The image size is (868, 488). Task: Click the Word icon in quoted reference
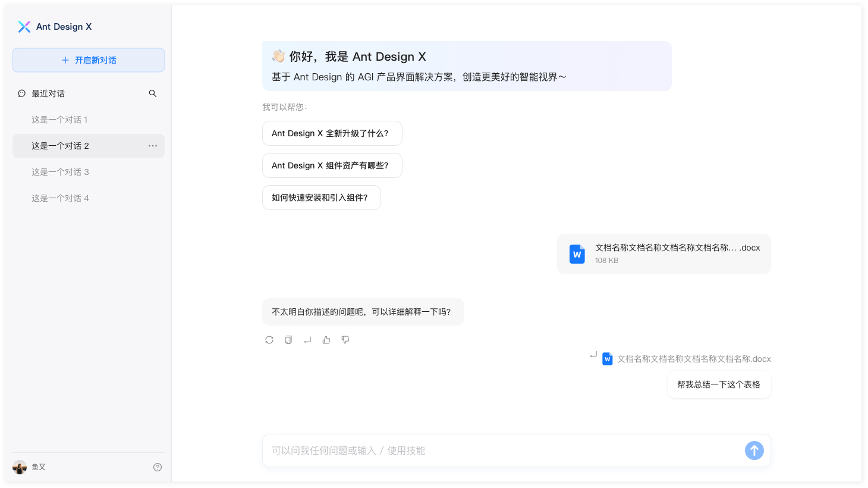click(x=608, y=359)
